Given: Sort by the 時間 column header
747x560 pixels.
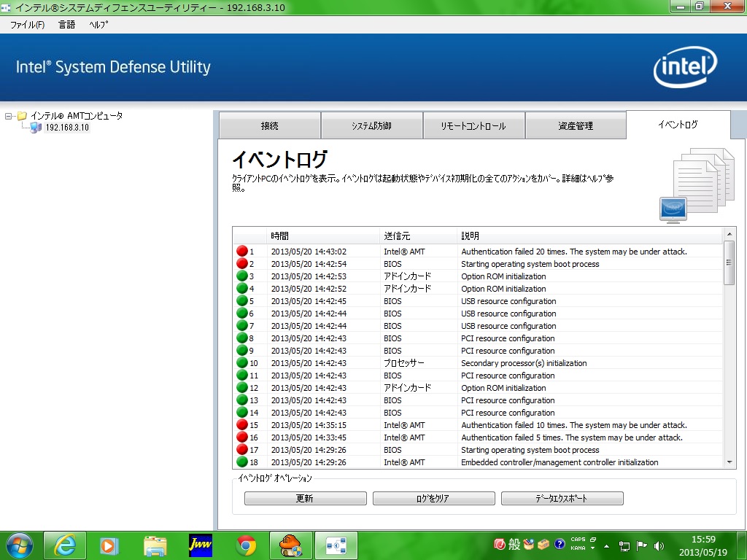Looking at the screenshot, I should click(x=323, y=236).
